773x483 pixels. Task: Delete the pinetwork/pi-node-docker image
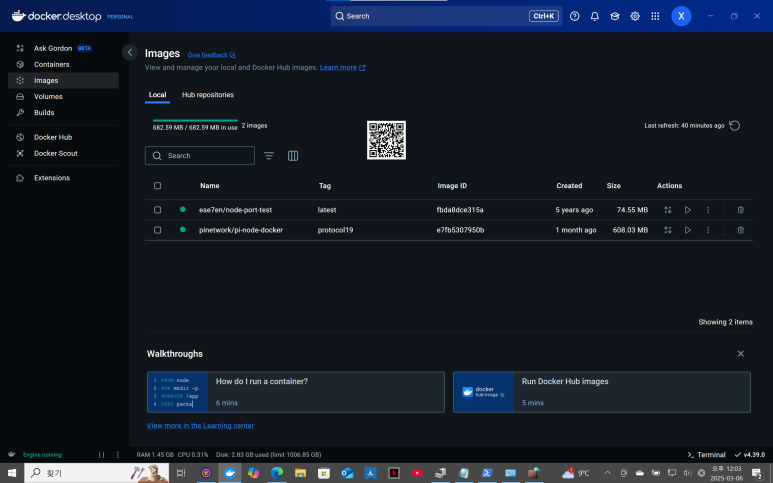coord(740,230)
